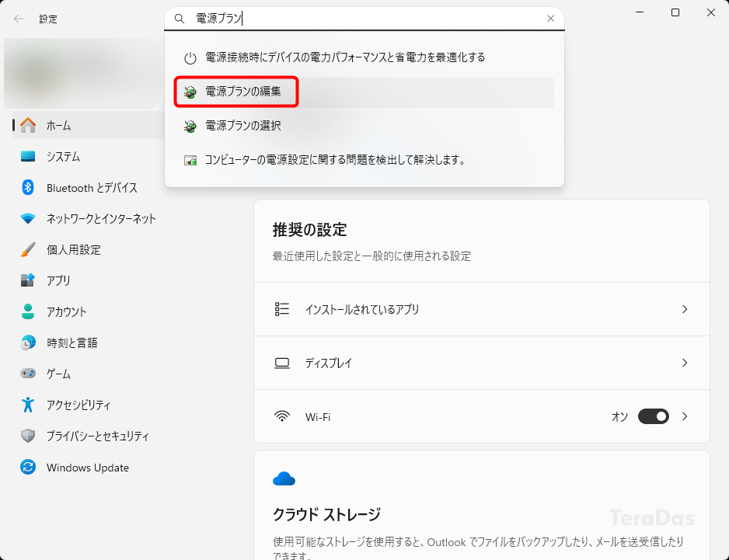
Task: Open プライバシーとセキュリティ category
Action: coord(89,437)
